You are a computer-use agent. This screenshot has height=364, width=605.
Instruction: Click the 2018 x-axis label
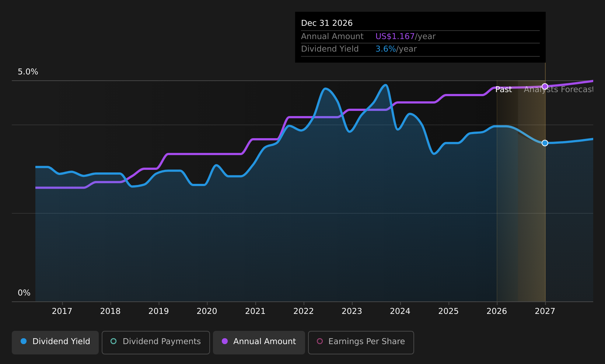(x=110, y=311)
